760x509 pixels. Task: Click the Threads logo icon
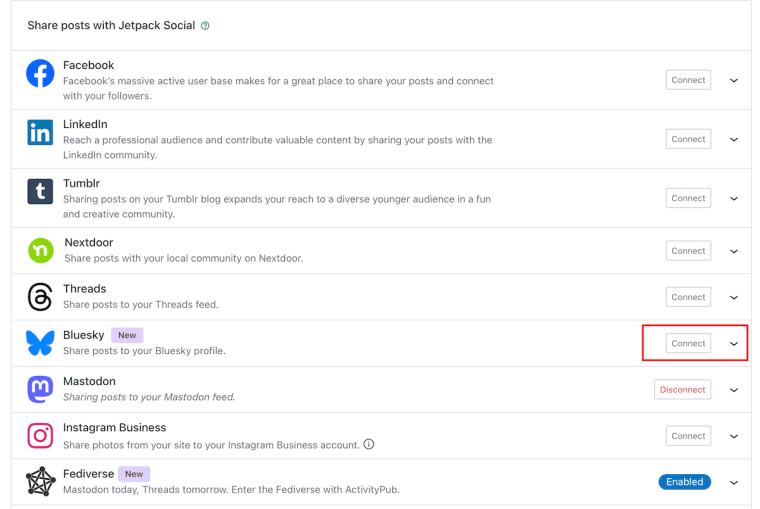coord(40,296)
